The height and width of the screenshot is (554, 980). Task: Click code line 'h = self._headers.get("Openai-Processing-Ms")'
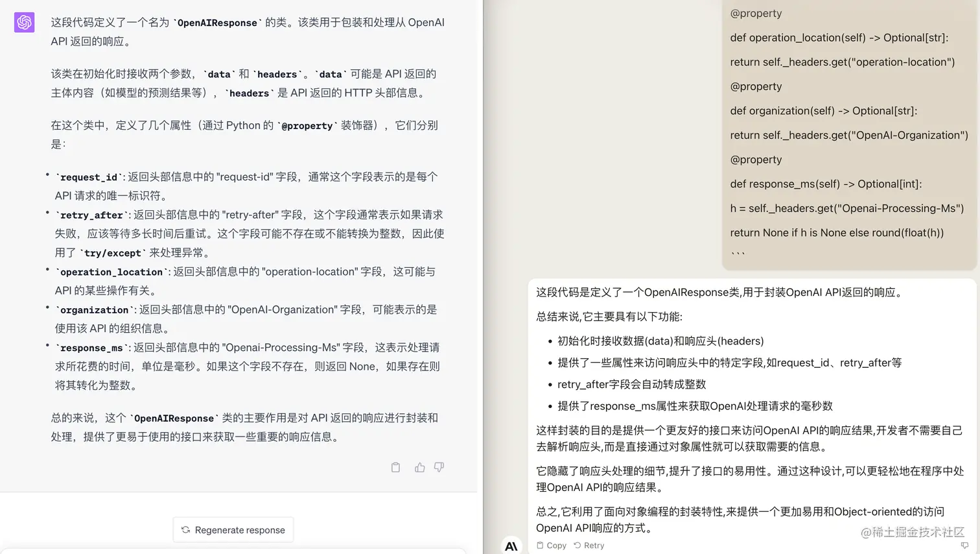coord(847,208)
